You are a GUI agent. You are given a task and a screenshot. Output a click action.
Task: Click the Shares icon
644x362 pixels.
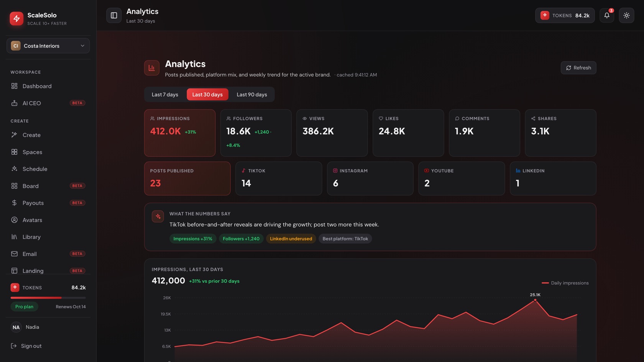click(x=533, y=118)
